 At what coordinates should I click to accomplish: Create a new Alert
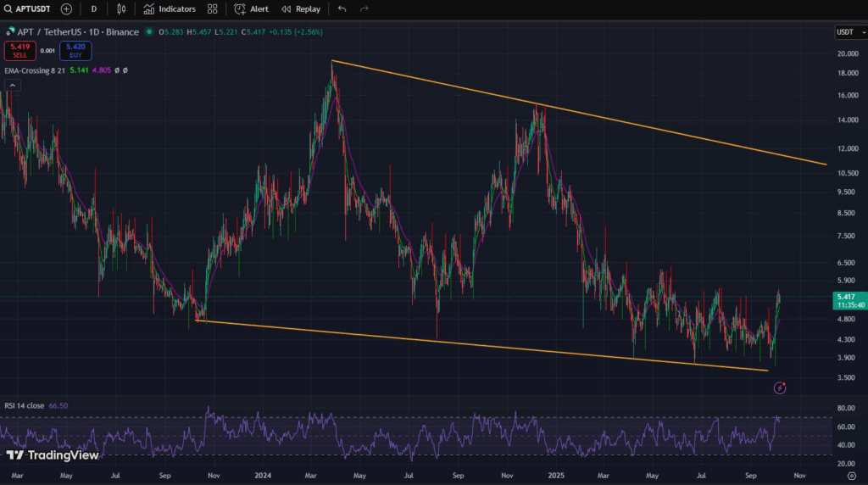pyautogui.click(x=252, y=8)
